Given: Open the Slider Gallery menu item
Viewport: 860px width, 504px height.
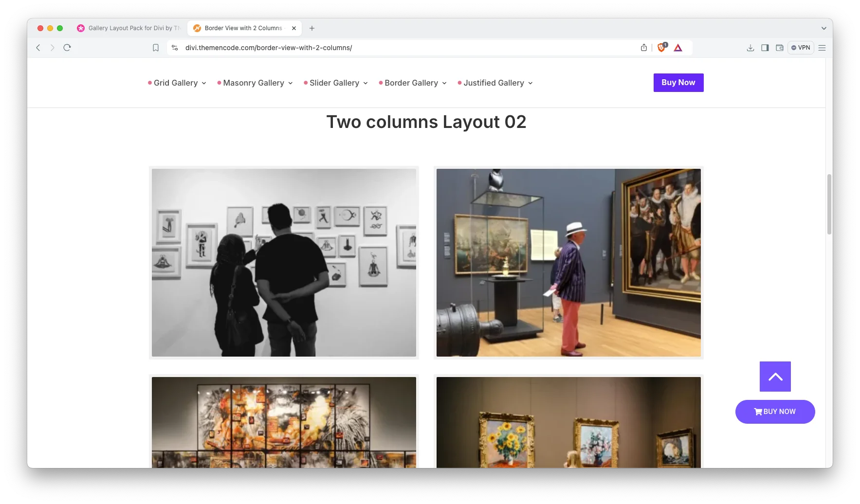Looking at the screenshot, I should (x=335, y=83).
